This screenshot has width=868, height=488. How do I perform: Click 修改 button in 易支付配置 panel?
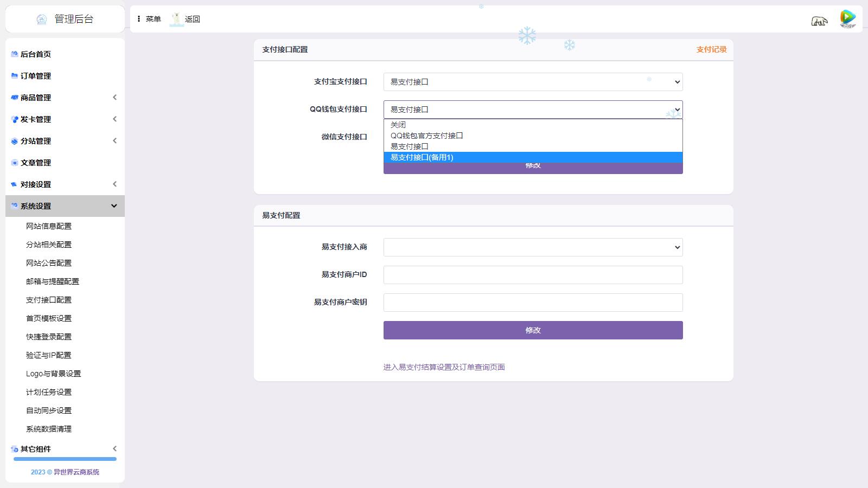click(533, 330)
